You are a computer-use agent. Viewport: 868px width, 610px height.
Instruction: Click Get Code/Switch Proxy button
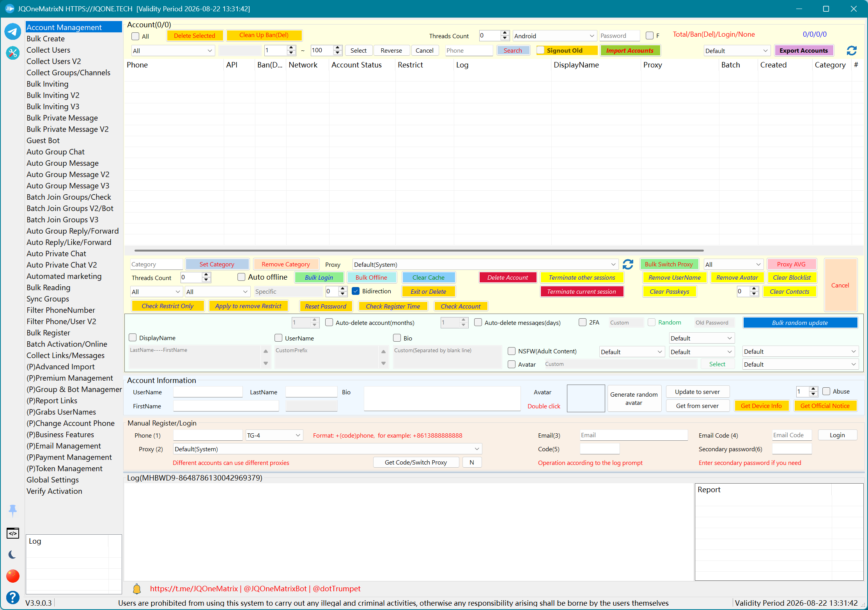[416, 462]
